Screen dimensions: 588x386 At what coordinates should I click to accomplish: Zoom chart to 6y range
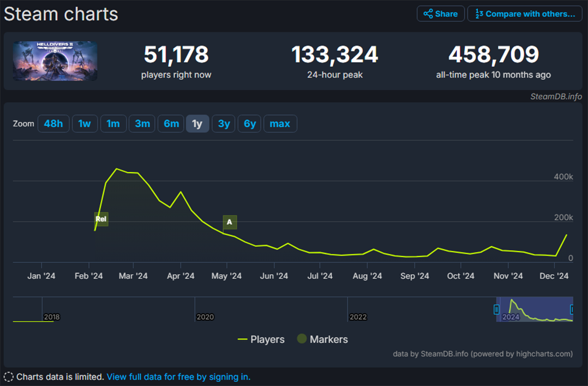click(x=250, y=124)
